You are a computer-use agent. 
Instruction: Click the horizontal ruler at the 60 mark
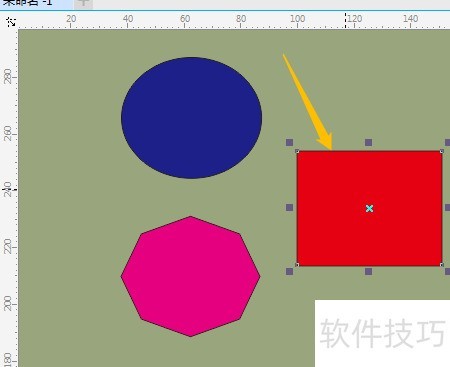(185, 19)
